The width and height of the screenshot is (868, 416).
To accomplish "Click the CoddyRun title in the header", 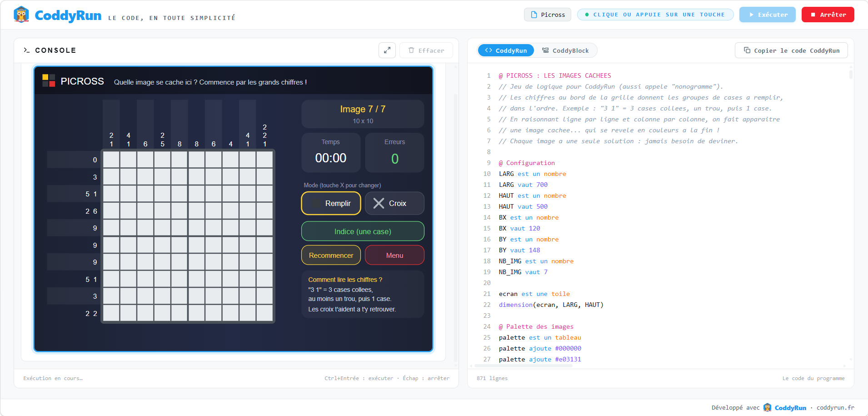I will pos(68,15).
